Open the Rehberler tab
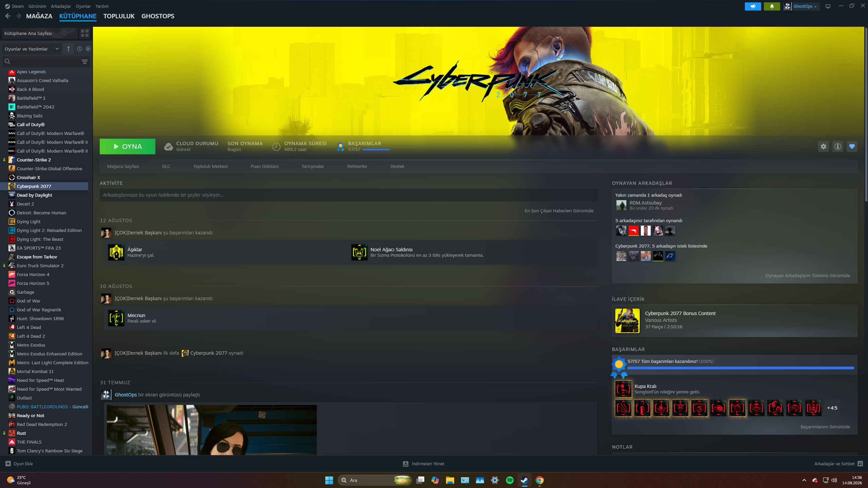This screenshot has height=488, width=868. coord(357,166)
